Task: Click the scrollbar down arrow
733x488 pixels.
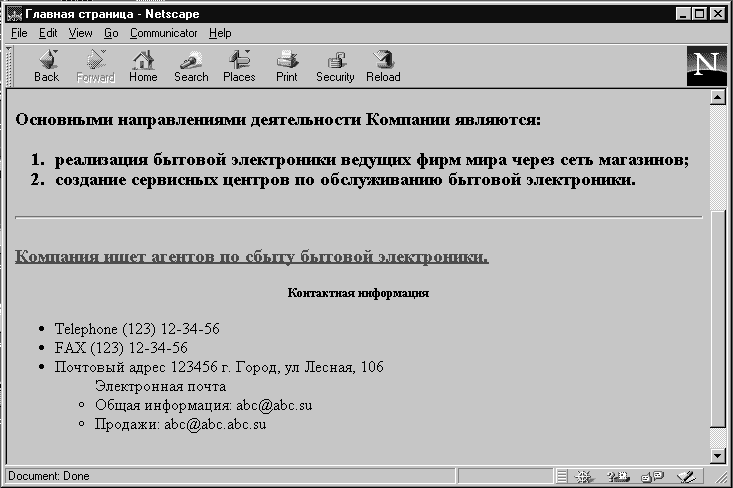Action: (x=716, y=456)
